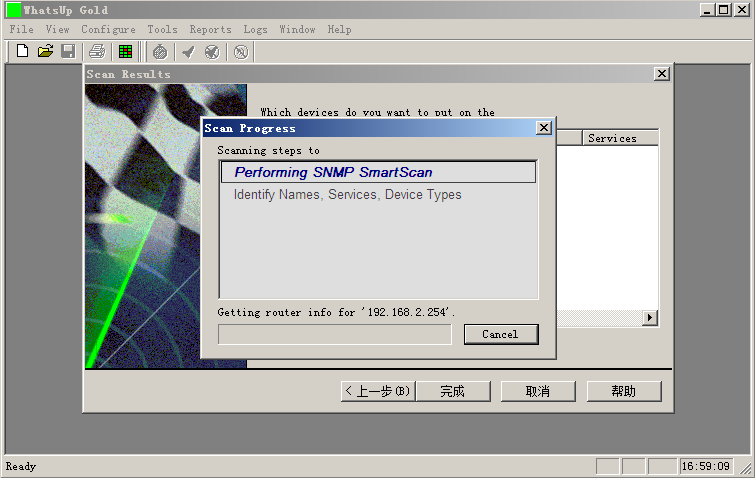This screenshot has height=478, width=755.
Task: Open the Help menu
Action: click(x=339, y=29)
